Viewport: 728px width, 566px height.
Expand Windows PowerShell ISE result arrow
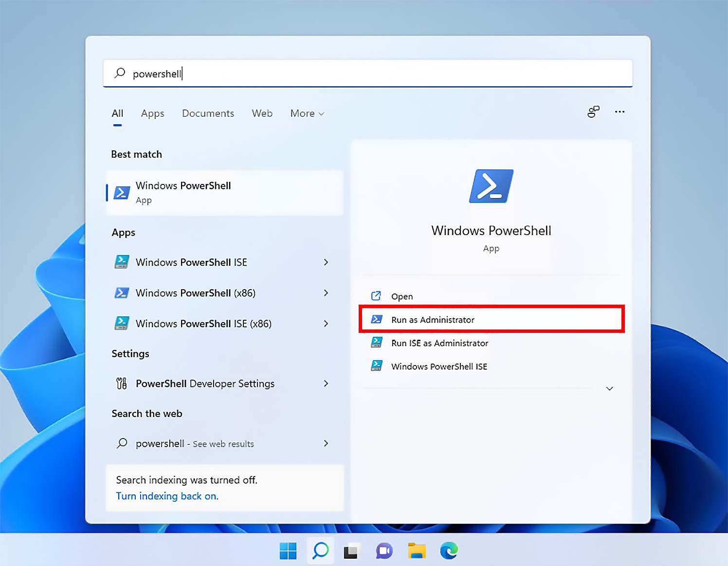tap(326, 262)
